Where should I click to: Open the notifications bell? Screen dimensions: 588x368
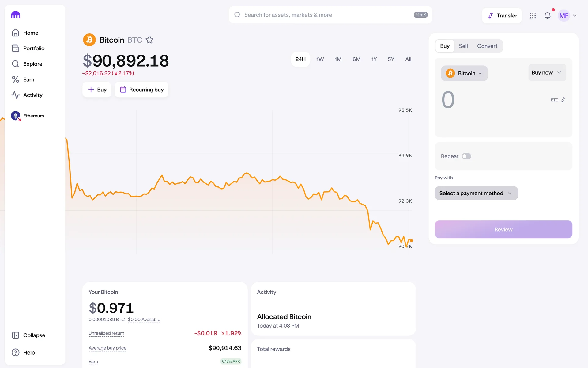pyautogui.click(x=547, y=16)
